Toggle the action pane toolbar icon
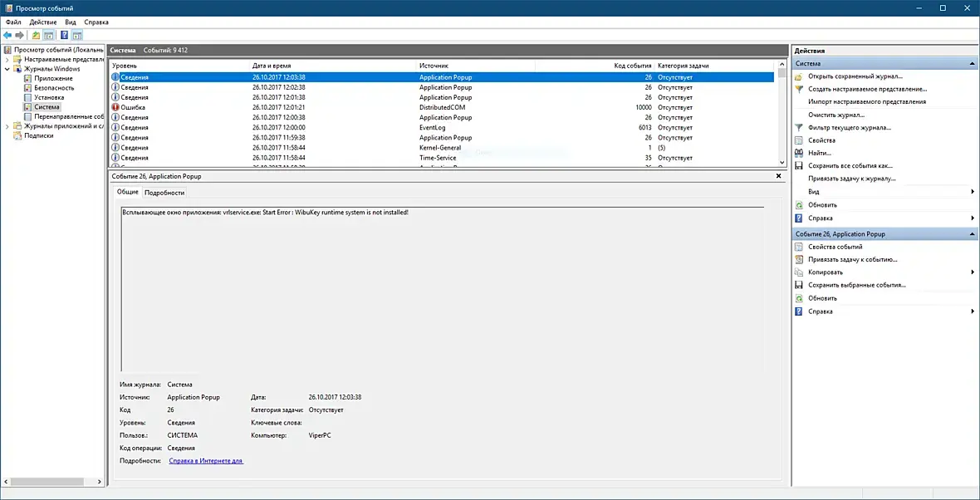 (x=77, y=35)
